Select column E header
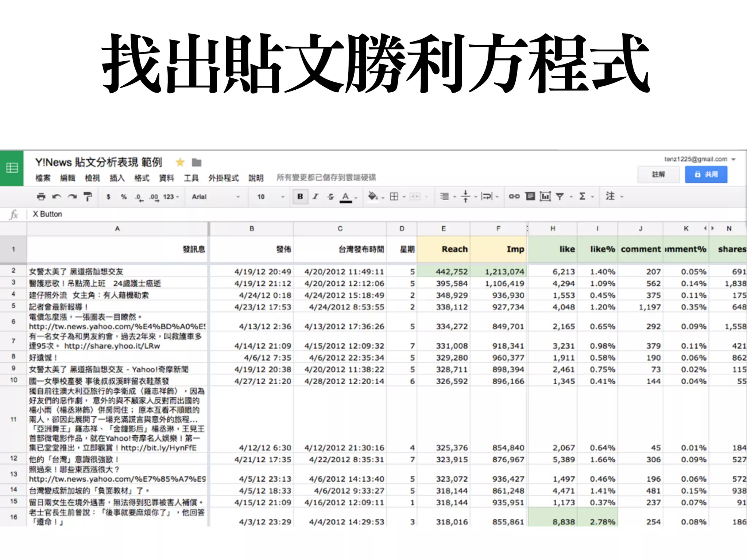 point(444,229)
